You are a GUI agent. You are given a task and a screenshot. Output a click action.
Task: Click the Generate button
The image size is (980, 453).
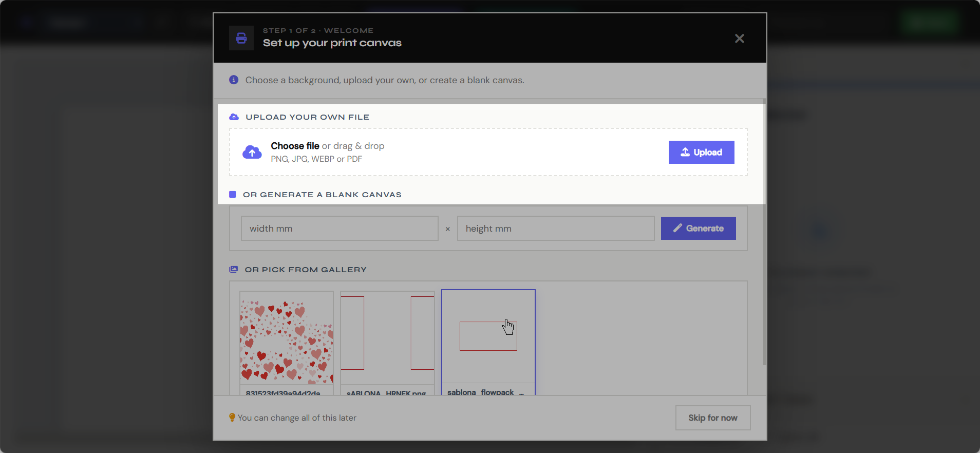tap(698, 229)
